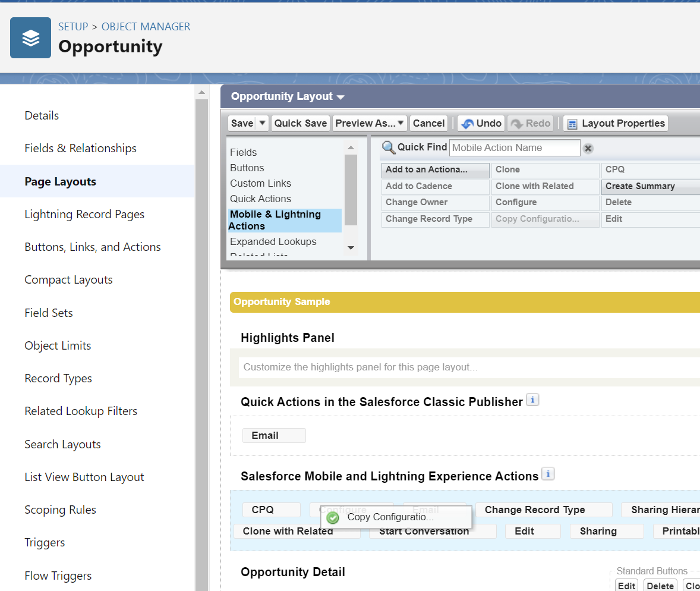Select the Sharing action in Lightning actions

pos(607,531)
